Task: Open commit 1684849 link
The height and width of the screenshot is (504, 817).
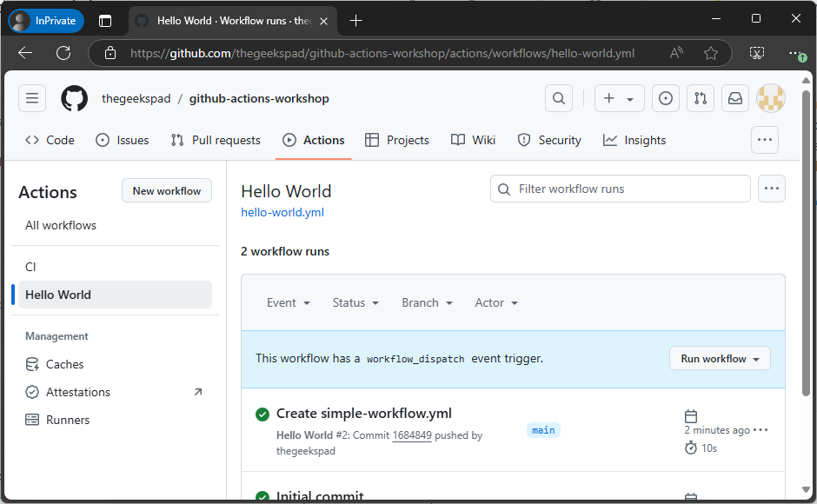Action: (x=412, y=435)
